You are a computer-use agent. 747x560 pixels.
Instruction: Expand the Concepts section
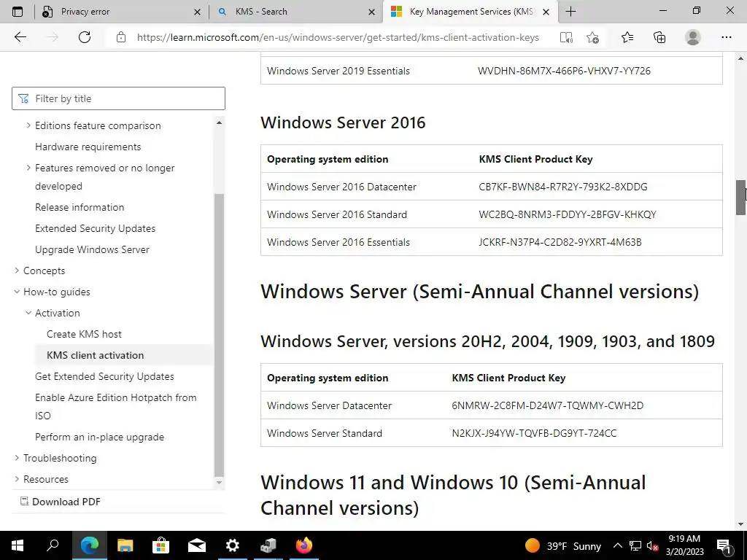tap(17, 271)
